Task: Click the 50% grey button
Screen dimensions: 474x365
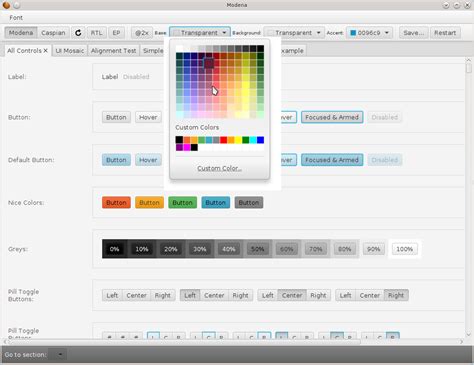Action: [x=258, y=249]
